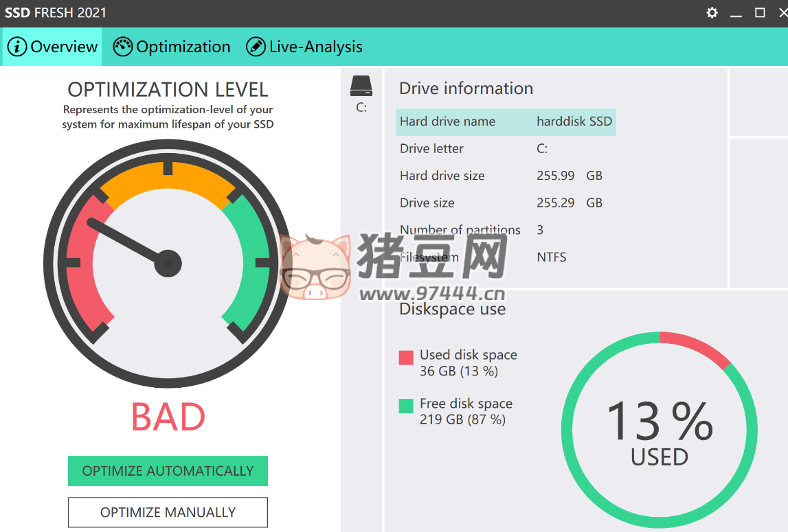Select the Drive letter row
This screenshot has height=532, width=788.
tap(506, 149)
